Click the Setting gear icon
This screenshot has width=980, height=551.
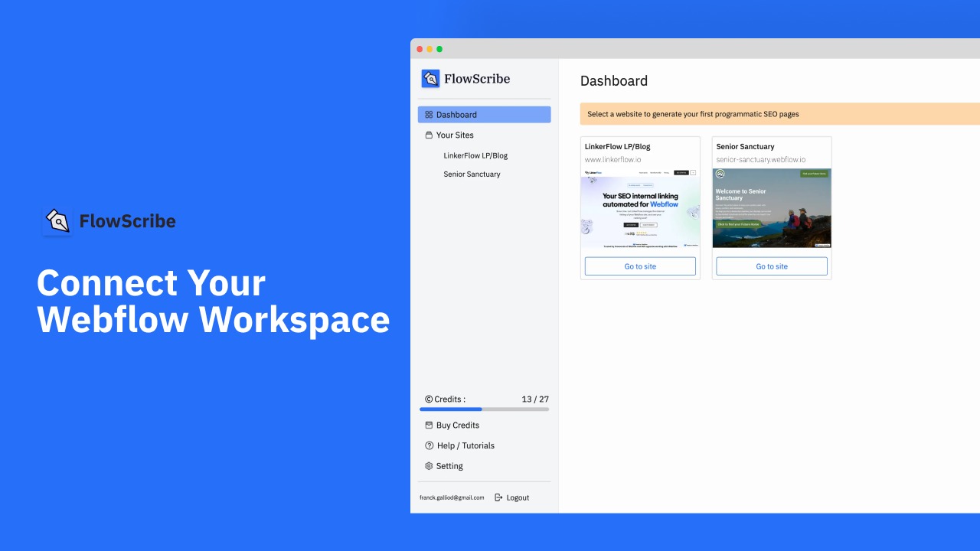pos(429,466)
